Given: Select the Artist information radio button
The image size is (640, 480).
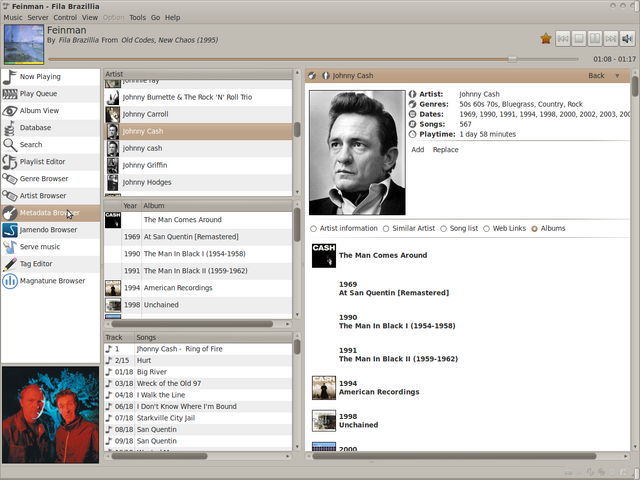Looking at the screenshot, I should [313, 229].
